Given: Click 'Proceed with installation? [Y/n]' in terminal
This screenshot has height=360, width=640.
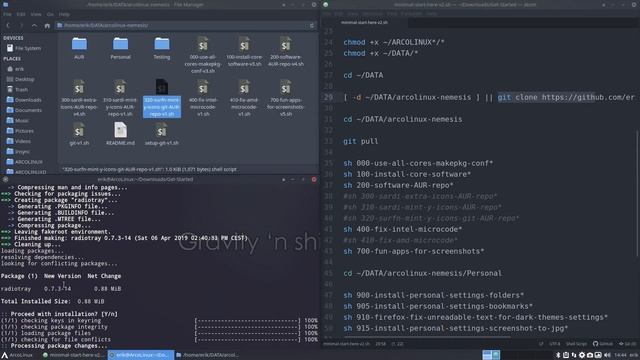Looking at the screenshot, I should click(x=64, y=314).
